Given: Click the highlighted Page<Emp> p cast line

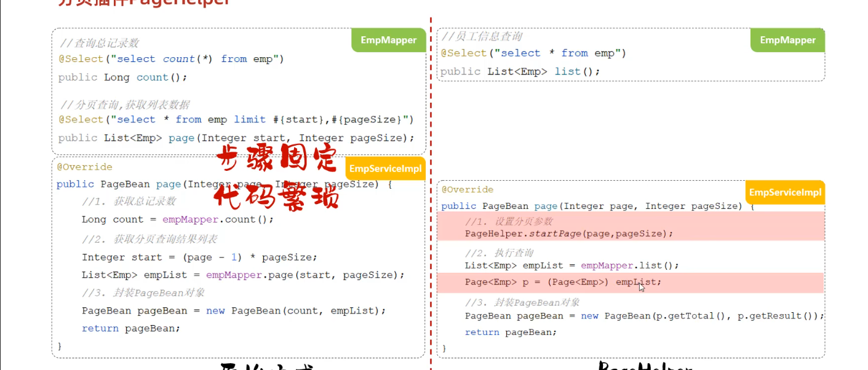Looking at the screenshot, I should click(563, 282).
